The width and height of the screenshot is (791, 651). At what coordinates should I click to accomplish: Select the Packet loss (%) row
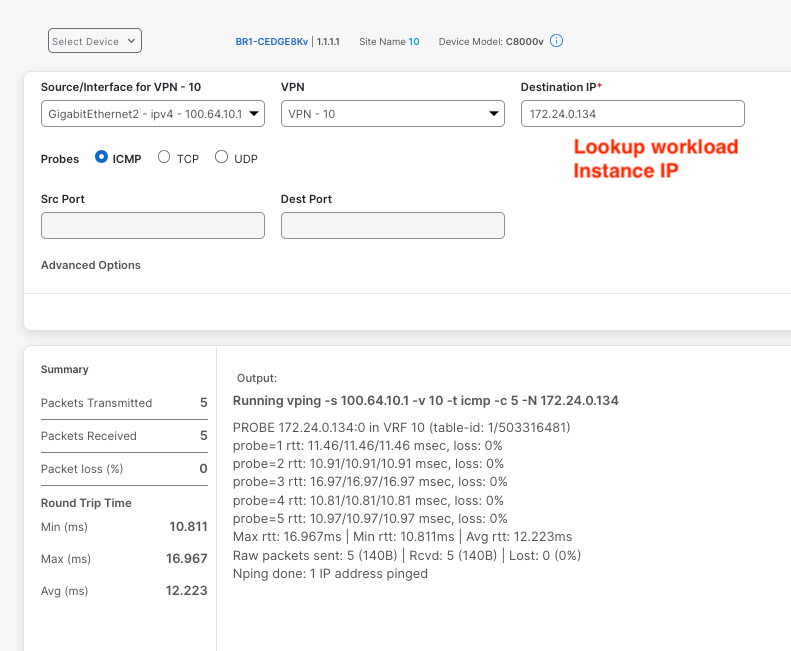[x=124, y=468]
